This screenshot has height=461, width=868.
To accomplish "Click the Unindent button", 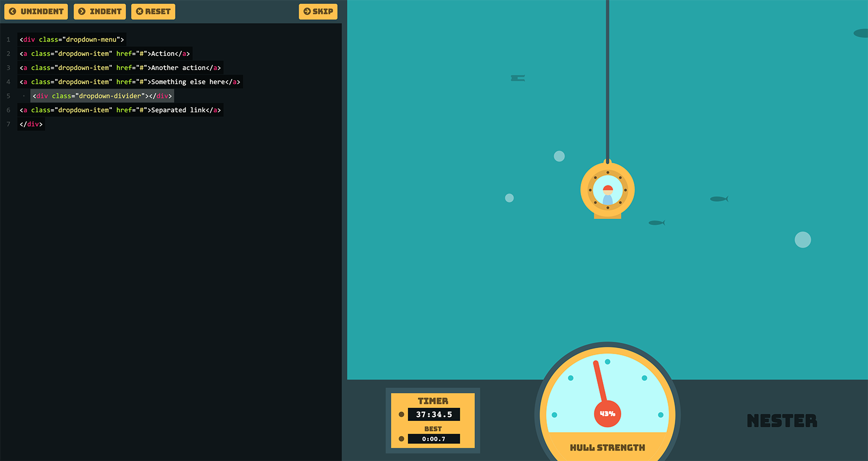I will pyautogui.click(x=36, y=11).
